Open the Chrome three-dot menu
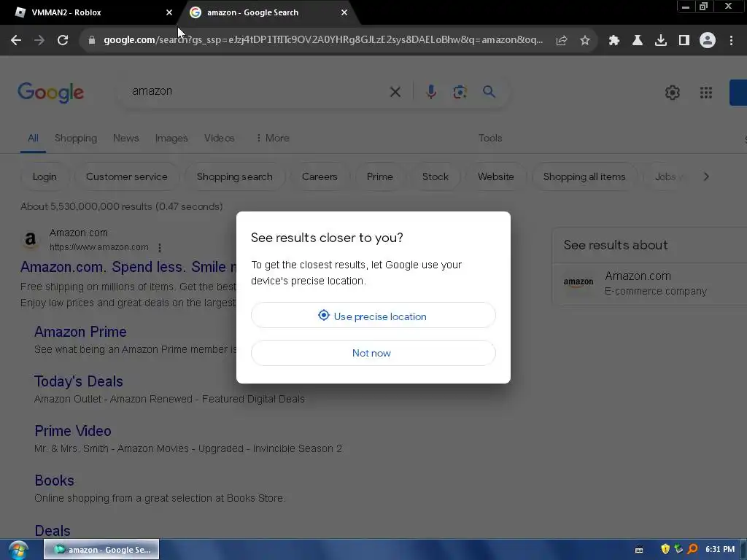Viewport: 747px width, 560px height. [x=731, y=40]
